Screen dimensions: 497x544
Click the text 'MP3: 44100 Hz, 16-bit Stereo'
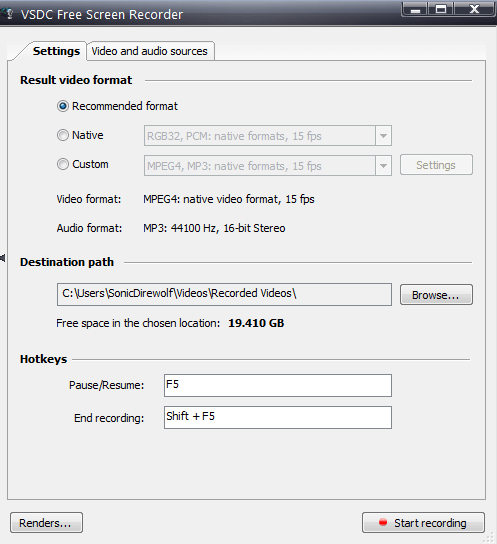[214, 228]
